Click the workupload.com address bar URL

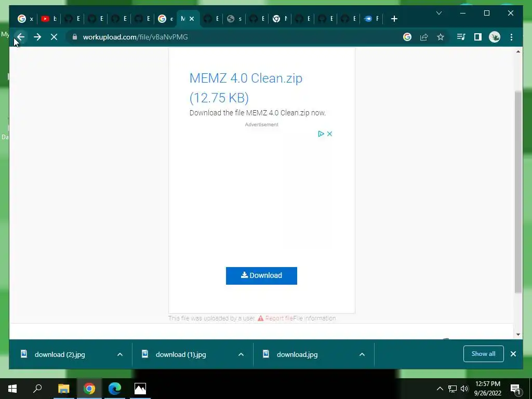tap(136, 37)
